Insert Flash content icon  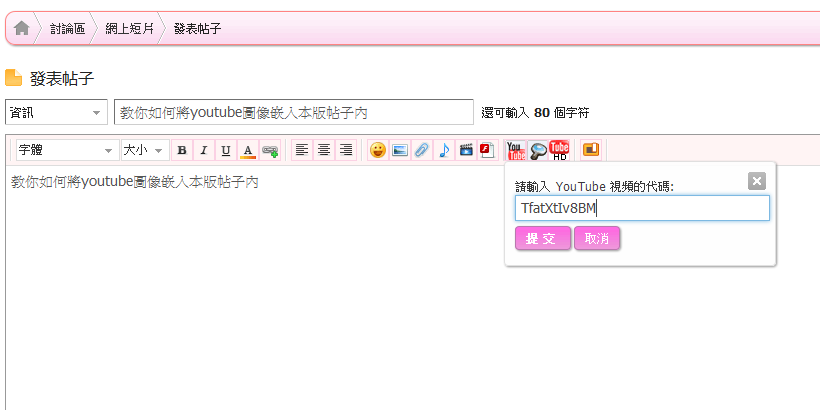[487, 151]
